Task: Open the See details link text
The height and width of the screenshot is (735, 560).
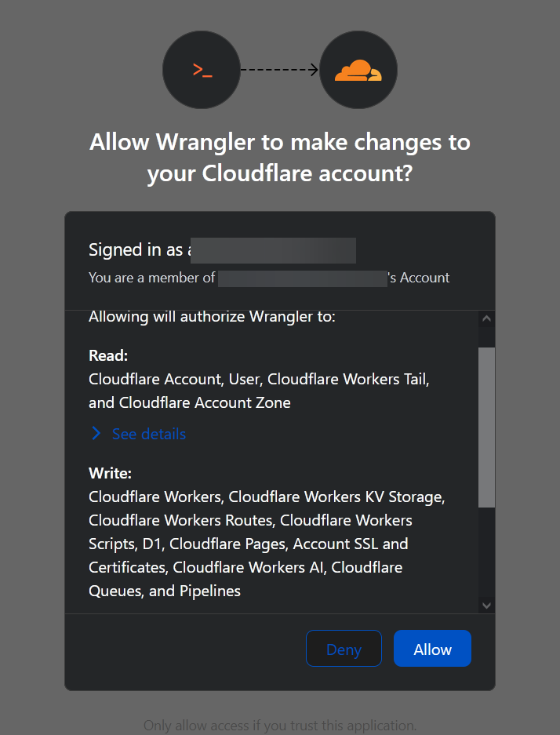Action: pos(149,434)
